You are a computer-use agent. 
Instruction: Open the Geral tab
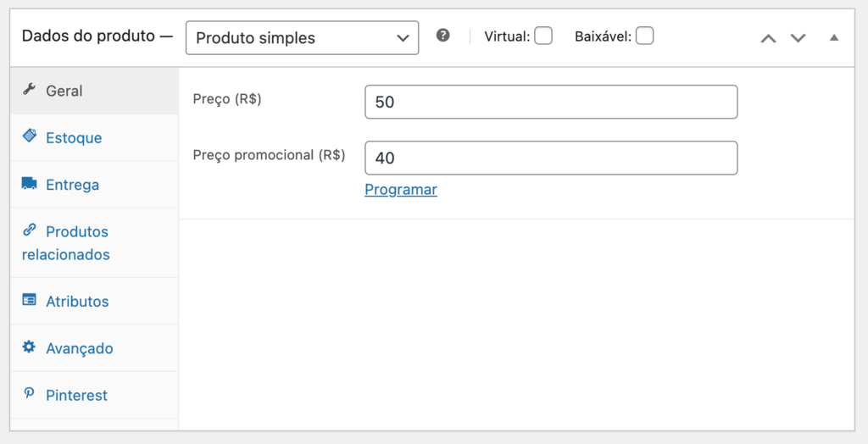(x=94, y=91)
